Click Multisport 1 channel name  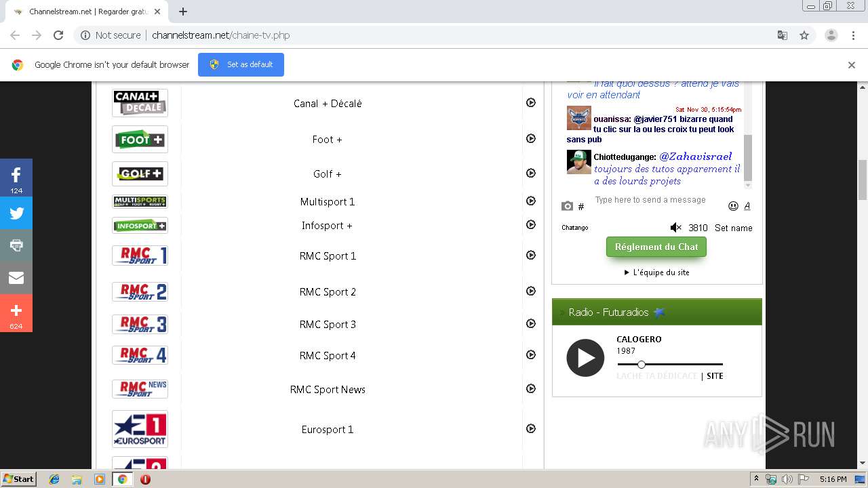pos(328,201)
